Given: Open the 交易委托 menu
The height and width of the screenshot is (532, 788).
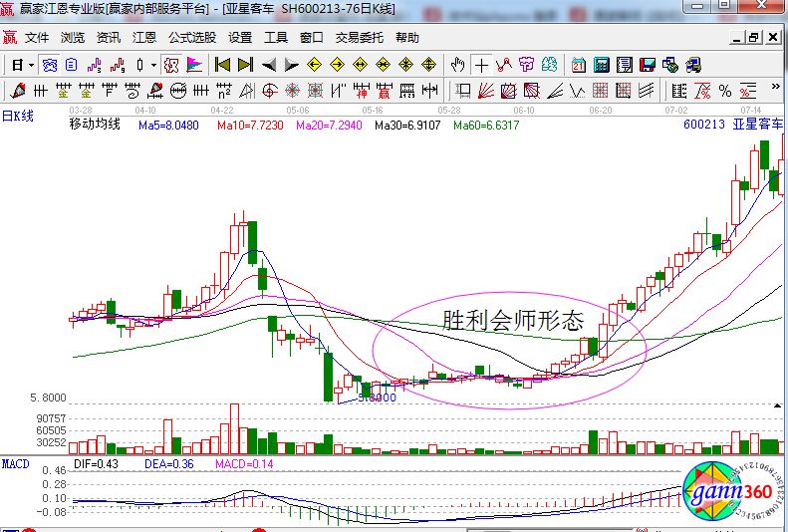Looking at the screenshot, I should pyautogui.click(x=359, y=38).
